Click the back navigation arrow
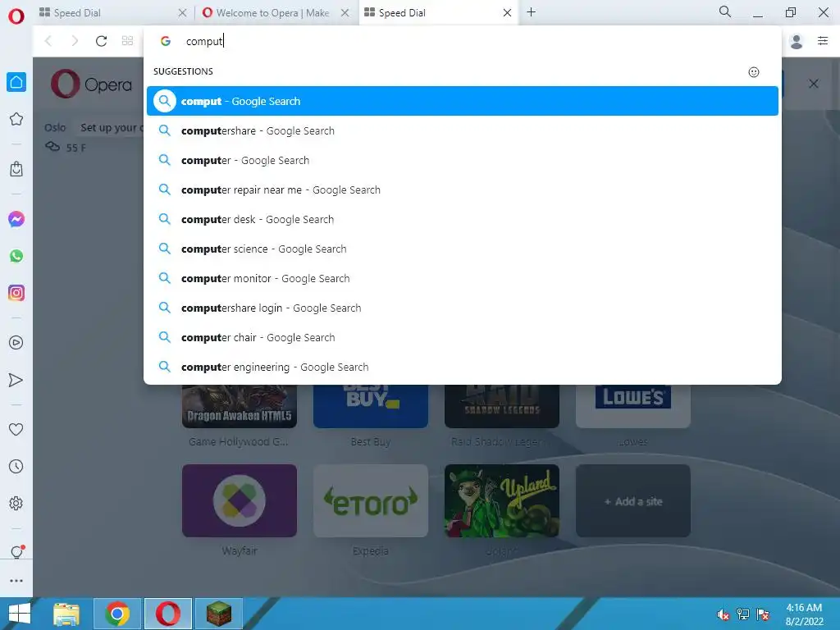 tap(48, 41)
